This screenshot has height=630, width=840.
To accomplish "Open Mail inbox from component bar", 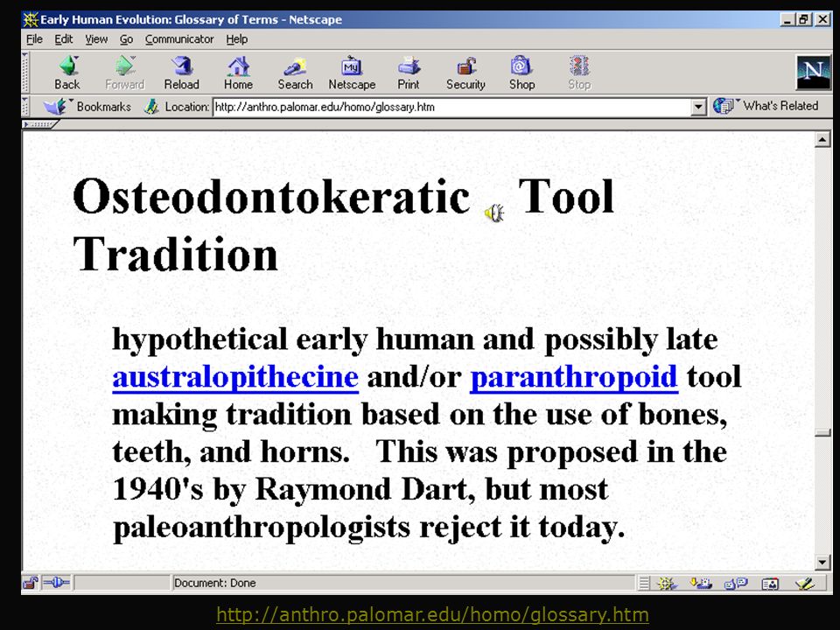I will pyautogui.click(x=701, y=583).
